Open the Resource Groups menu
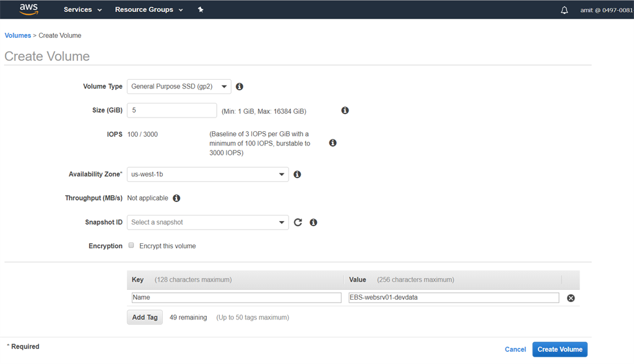Image resolution: width=634 pixels, height=364 pixels. pyautogui.click(x=149, y=10)
